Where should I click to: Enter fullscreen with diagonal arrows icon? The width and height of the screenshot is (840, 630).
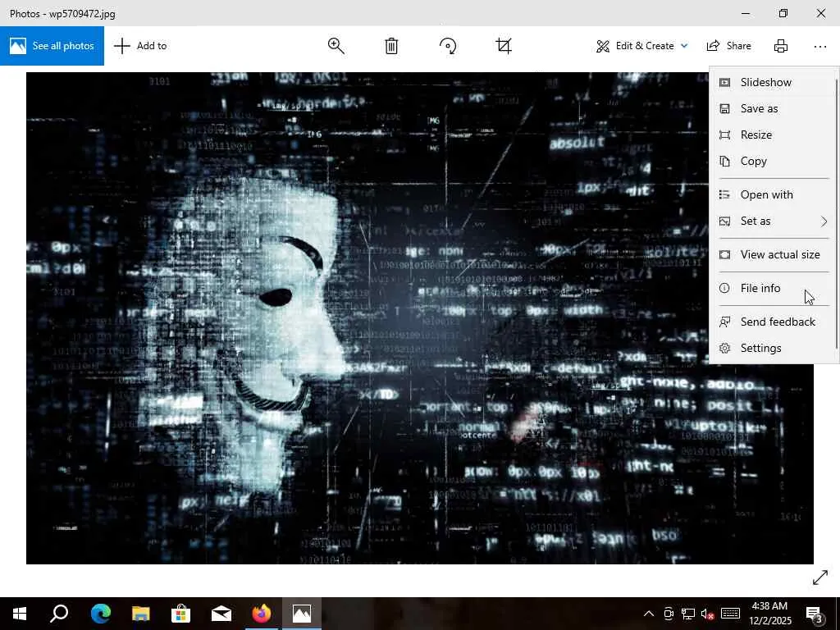click(x=820, y=577)
